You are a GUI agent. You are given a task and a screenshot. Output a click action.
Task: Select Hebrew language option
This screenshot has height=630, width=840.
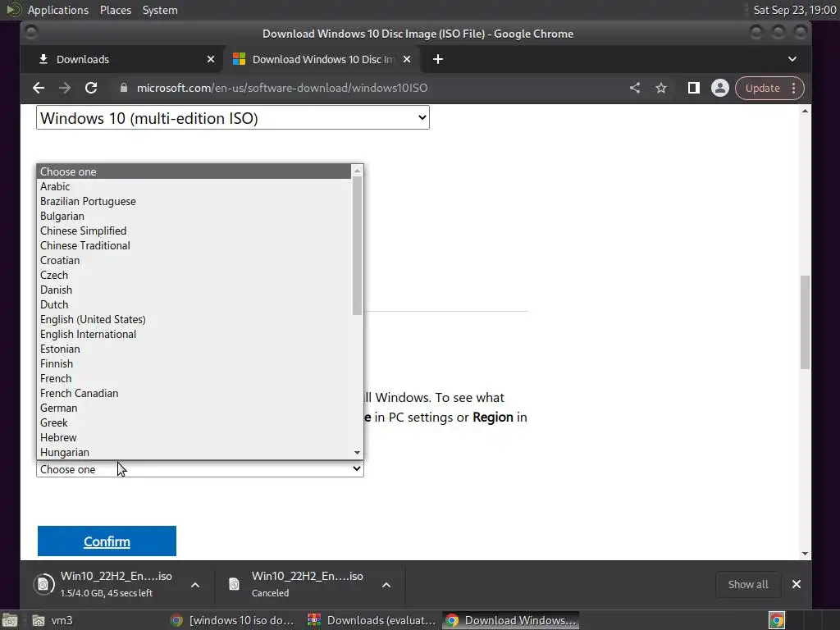(x=195, y=438)
